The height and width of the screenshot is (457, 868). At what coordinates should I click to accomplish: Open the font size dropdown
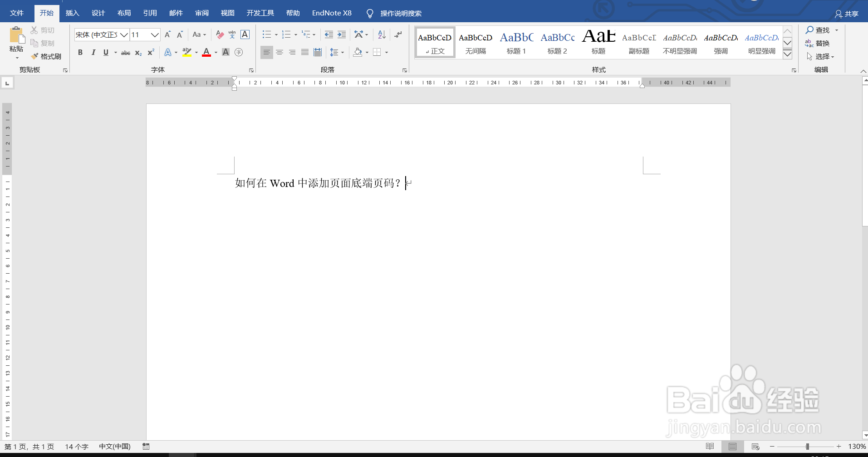[155, 34]
